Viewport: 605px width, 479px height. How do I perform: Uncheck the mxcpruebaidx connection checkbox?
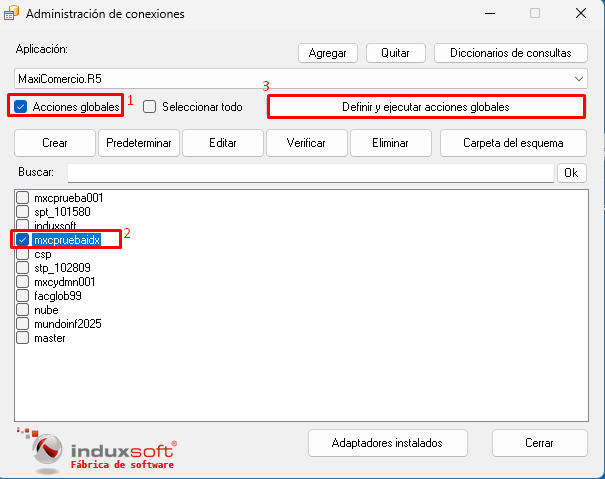tap(23, 240)
